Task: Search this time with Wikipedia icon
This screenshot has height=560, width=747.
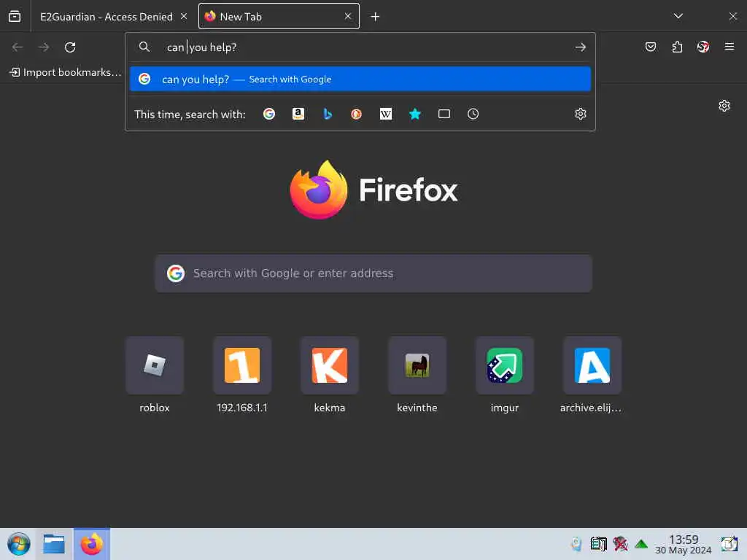Action: click(386, 114)
